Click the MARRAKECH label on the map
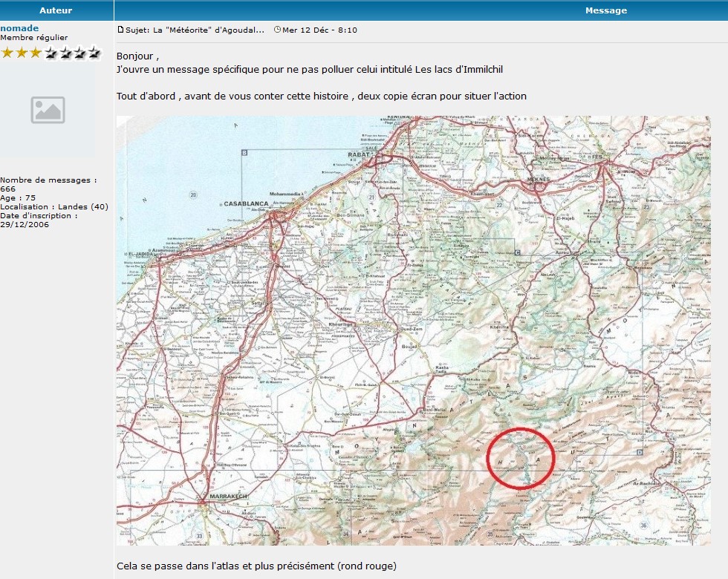The width and height of the screenshot is (728, 579). point(228,496)
